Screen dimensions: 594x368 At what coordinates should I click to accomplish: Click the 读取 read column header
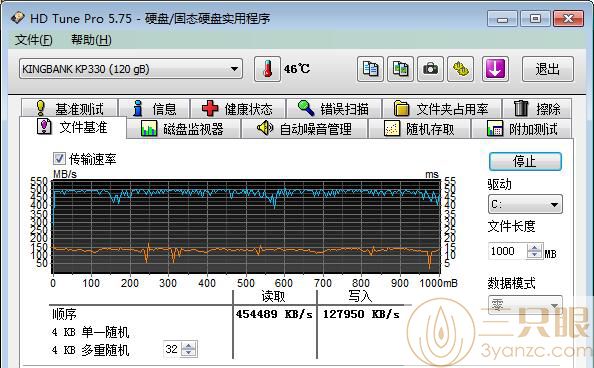(274, 296)
